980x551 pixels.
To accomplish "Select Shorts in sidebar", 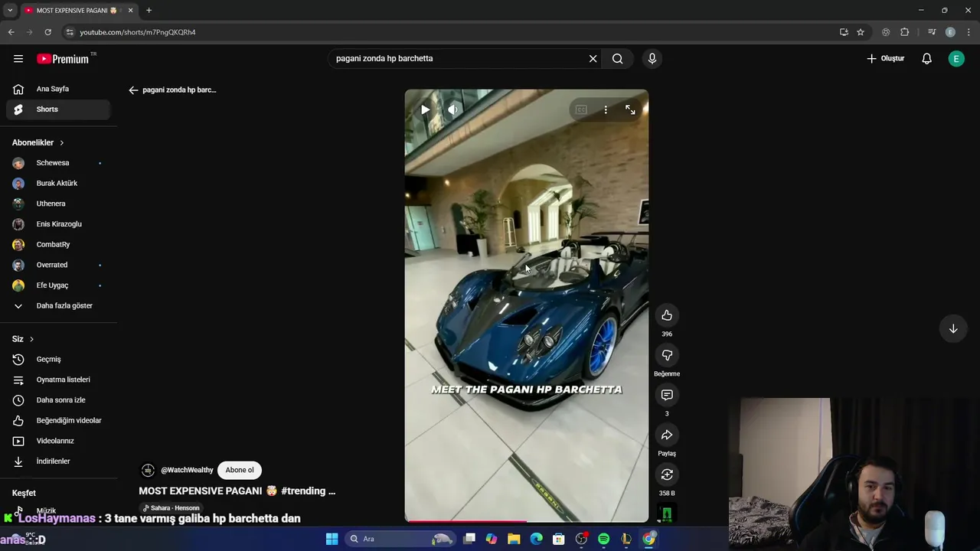I will [58, 109].
